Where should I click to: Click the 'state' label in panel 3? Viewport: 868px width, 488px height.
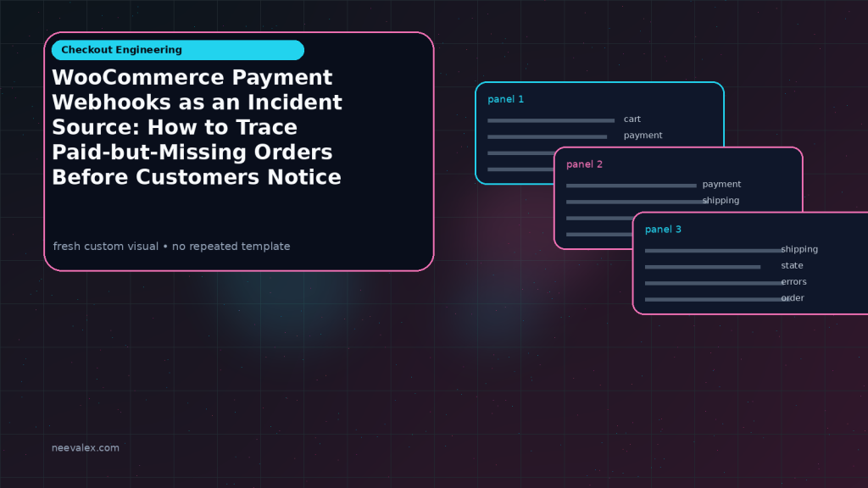[x=793, y=265]
